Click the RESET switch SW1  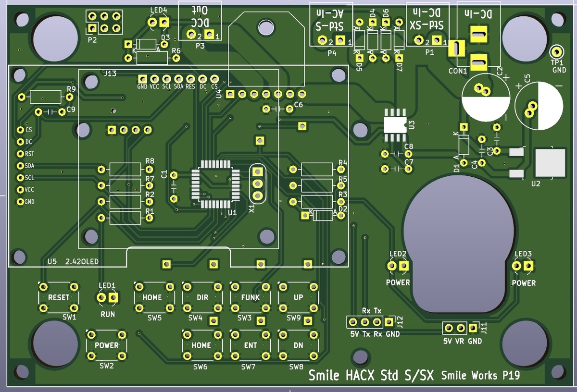point(58,297)
